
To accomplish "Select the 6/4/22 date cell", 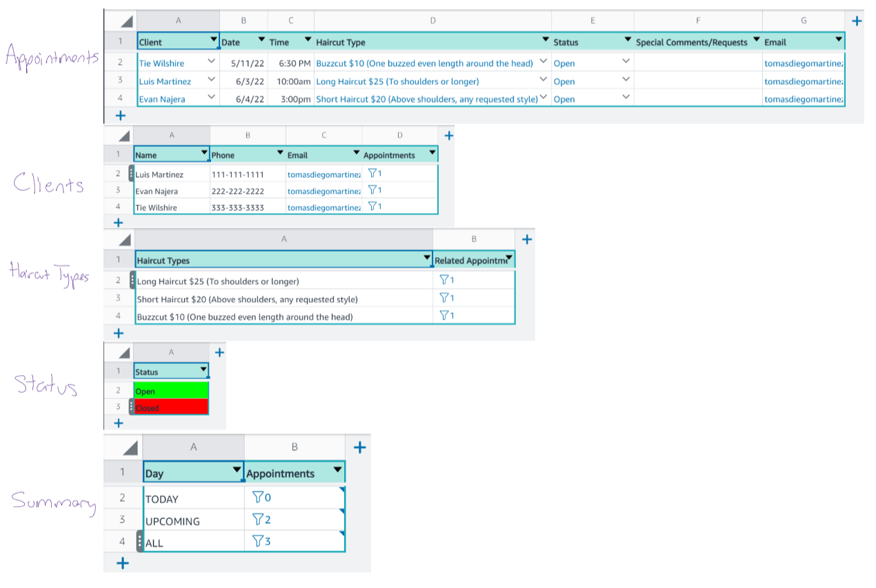I will click(243, 99).
